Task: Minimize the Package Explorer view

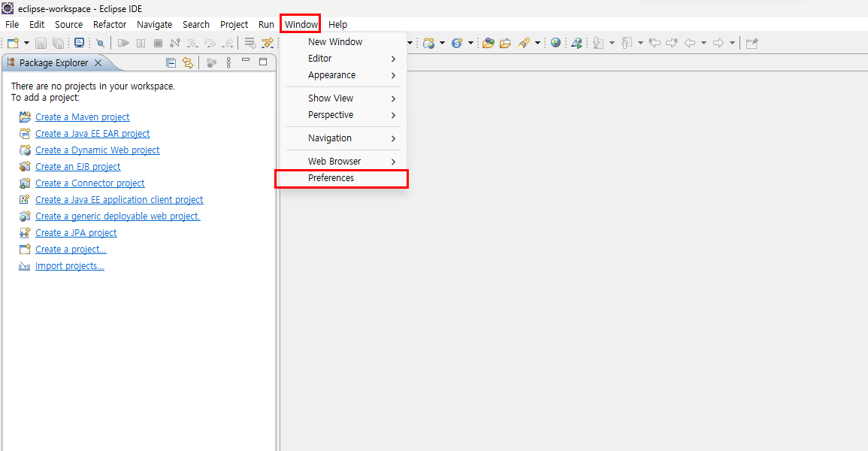Action: [x=246, y=60]
